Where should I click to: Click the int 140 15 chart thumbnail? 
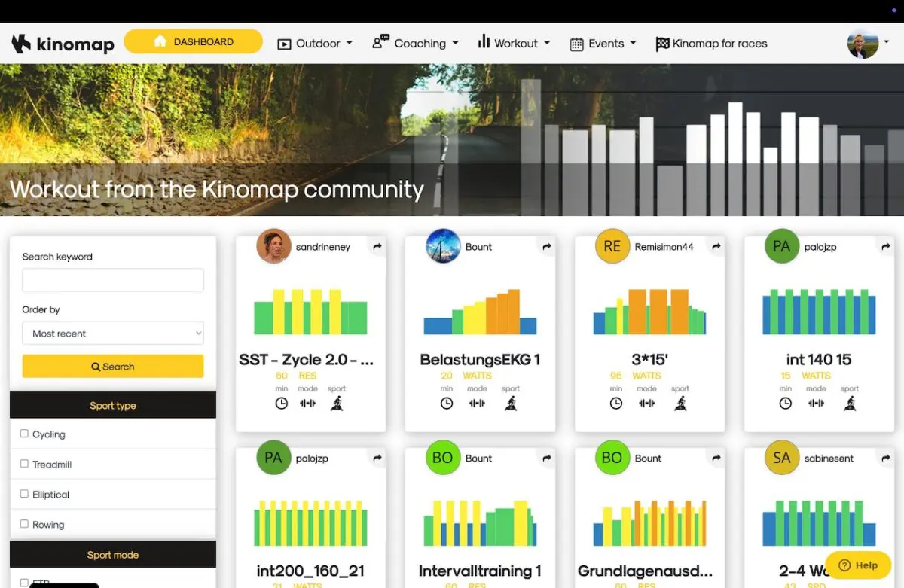(819, 312)
